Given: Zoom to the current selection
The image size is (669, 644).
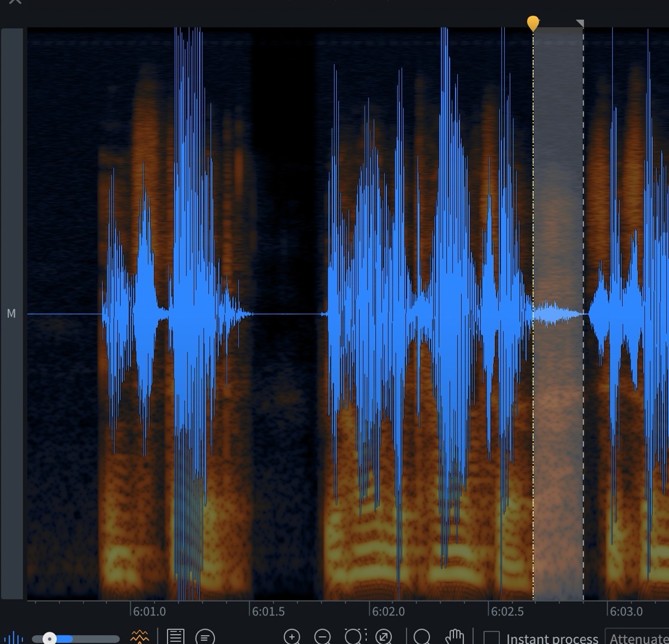Looking at the screenshot, I should point(354,636).
